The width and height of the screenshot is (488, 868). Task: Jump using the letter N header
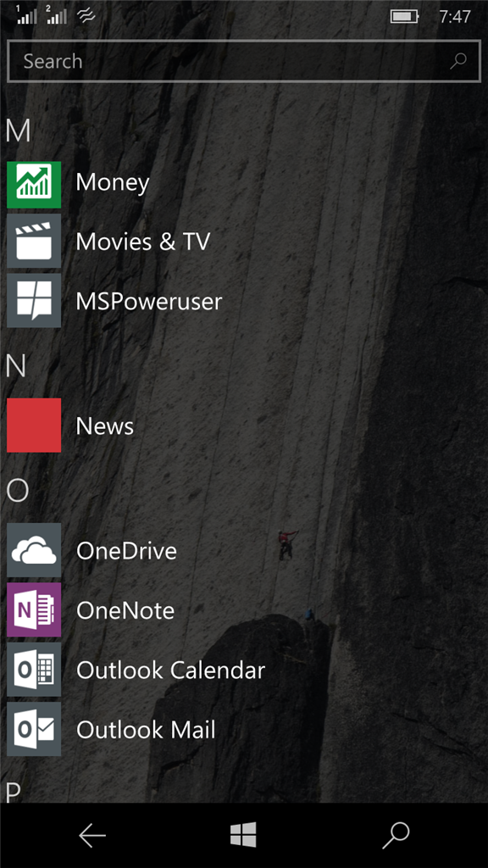point(16,366)
